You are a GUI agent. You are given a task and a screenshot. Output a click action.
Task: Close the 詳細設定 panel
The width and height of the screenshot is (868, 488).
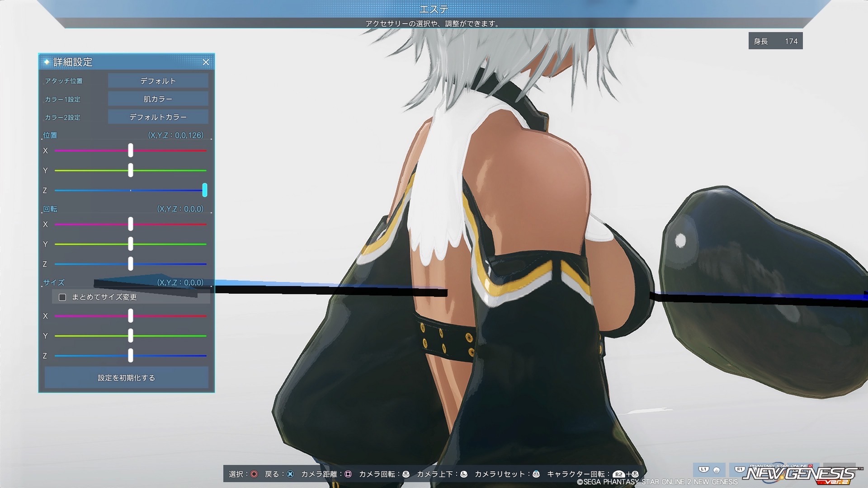pyautogui.click(x=206, y=62)
